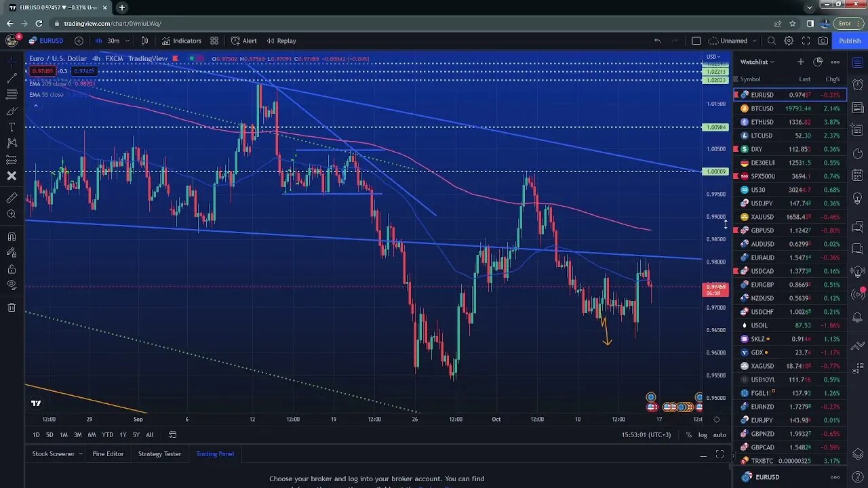
Task: Open watchlist advanced view pie icon
Action: pos(818,62)
